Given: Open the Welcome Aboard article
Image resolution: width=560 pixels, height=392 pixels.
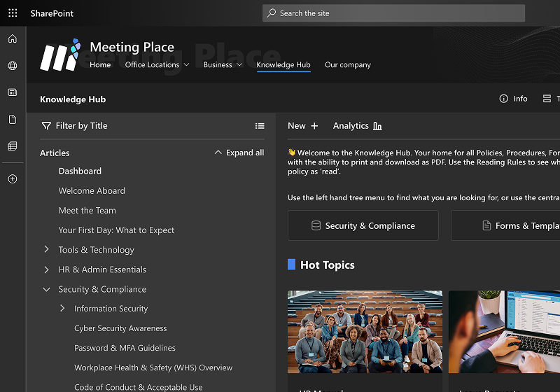Looking at the screenshot, I should [x=92, y=190].
